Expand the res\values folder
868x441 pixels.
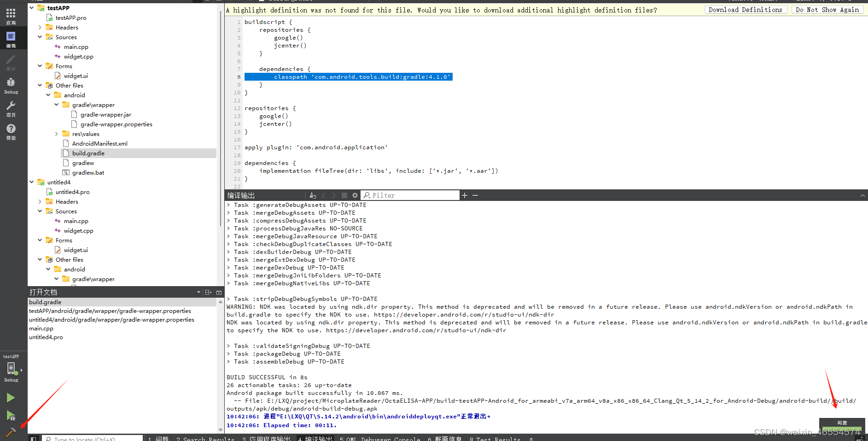coord(57,134)
